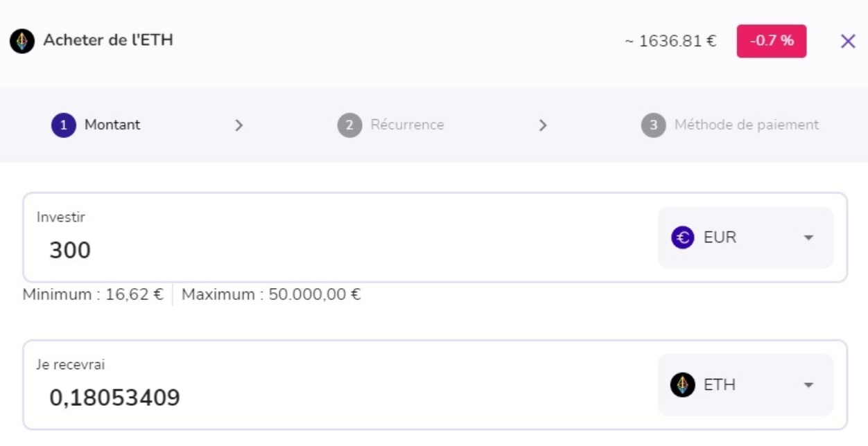Click the Ethereum logo beside the title
Screen dimensions: 868x446
point(22,42)
